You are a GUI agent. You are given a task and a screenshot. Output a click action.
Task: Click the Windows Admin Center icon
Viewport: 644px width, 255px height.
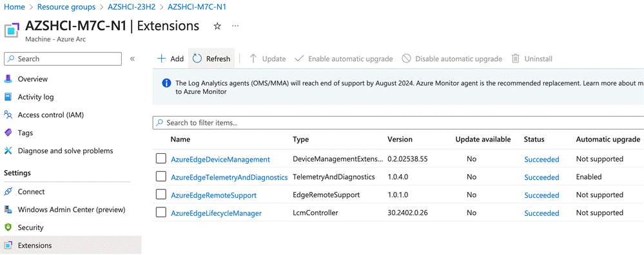click(x=8, y=209)
